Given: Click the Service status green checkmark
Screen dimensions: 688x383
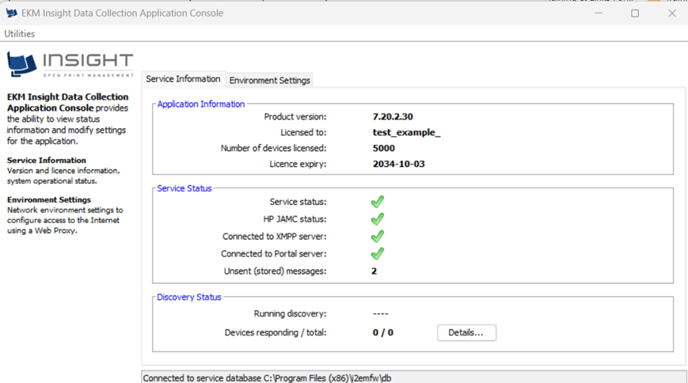Looking at the screenshot, I should [377, 202].
